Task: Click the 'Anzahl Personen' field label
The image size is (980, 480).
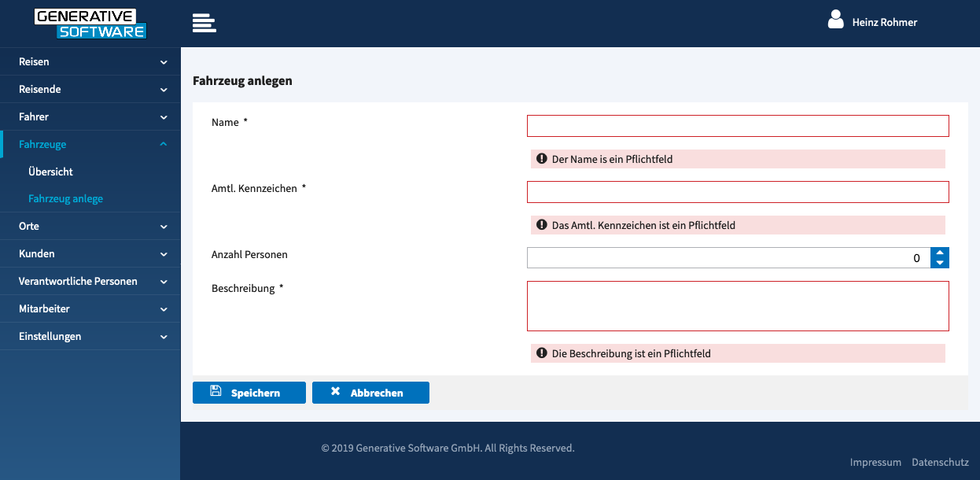Action: (x=249, y=255)
